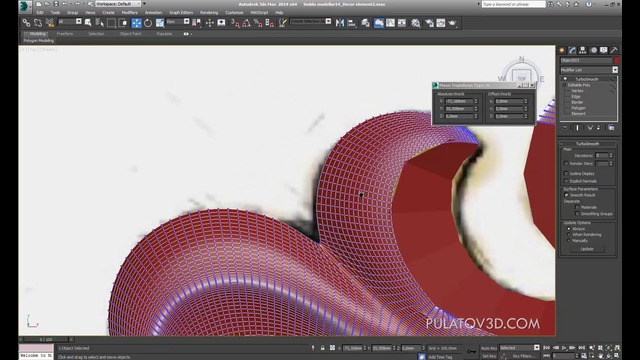Select the Manually update option
The height and width of the screenshot is (360, 640).
(x=569, y=240)
